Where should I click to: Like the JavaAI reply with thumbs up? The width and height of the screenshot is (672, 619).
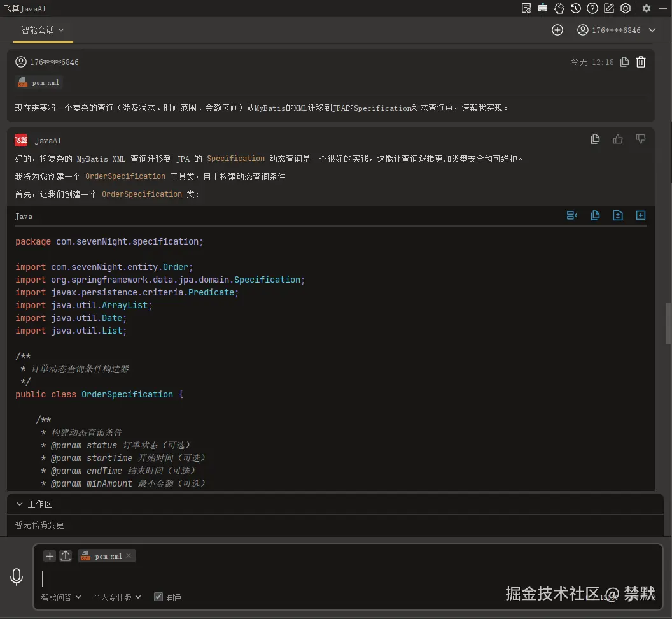coord(617,139)
